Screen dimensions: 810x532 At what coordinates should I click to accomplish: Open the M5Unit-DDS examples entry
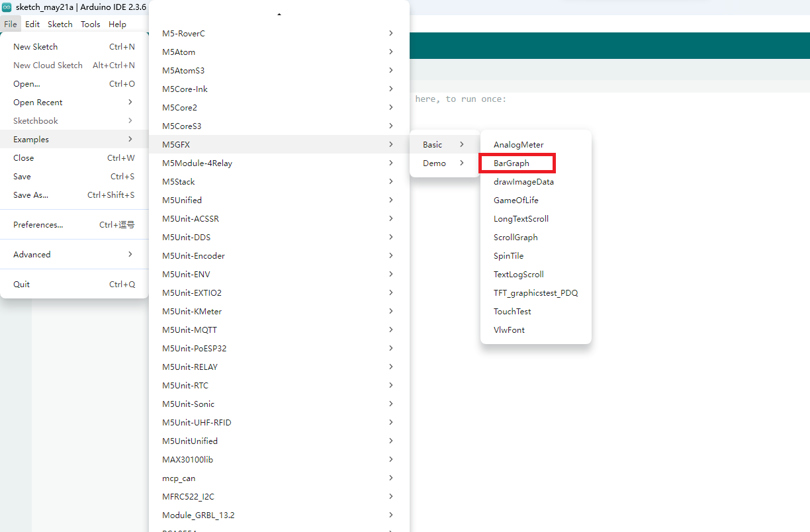point(279,238)
